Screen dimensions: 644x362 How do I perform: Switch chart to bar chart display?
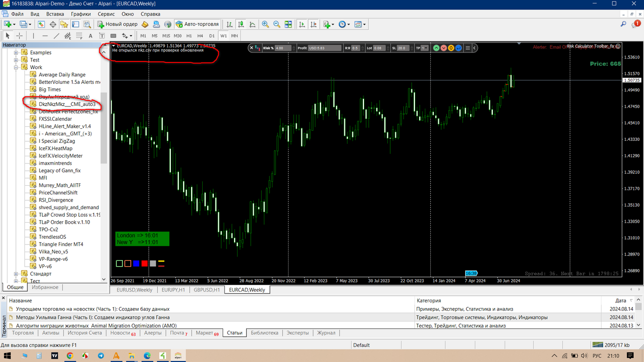[230, 24]
